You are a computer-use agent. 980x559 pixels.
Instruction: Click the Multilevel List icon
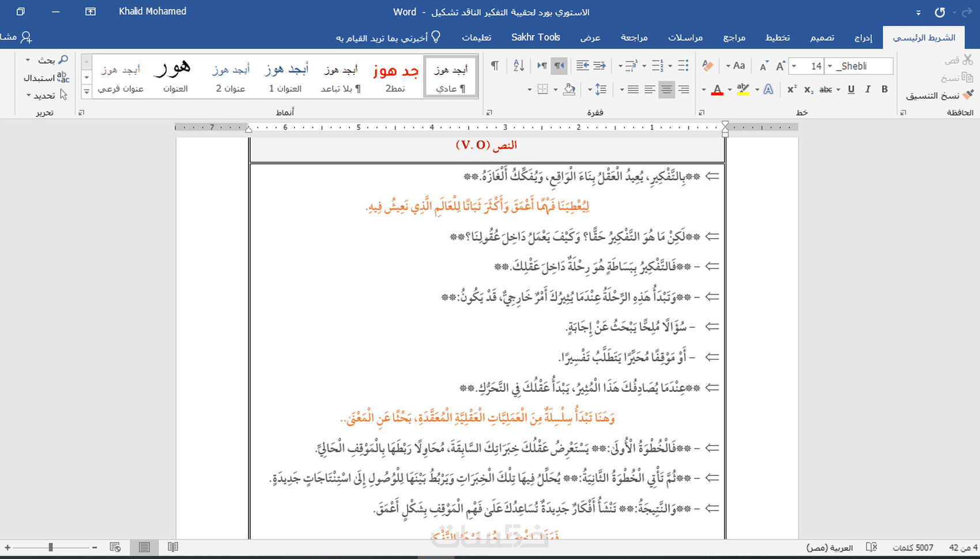tap(632, 66)
